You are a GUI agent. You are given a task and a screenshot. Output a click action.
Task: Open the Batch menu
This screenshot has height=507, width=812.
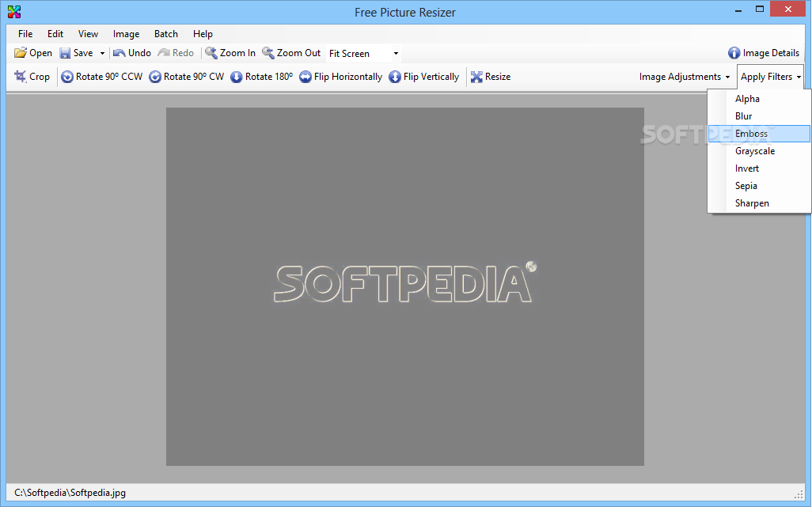point(166,34)
